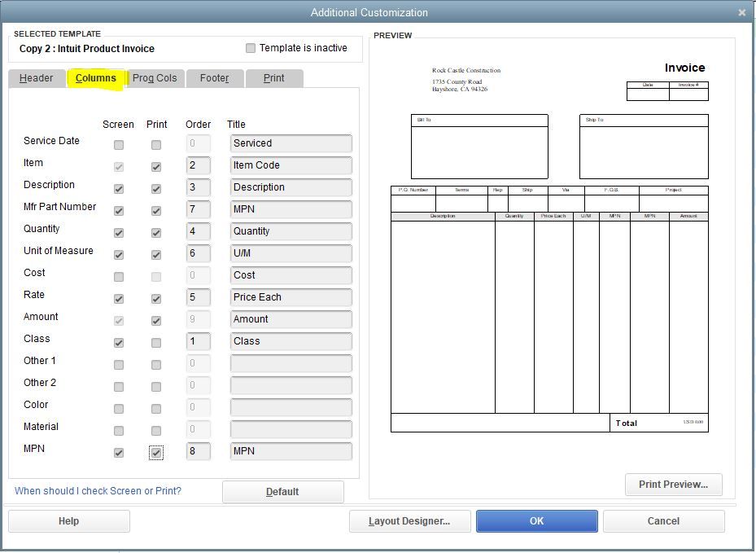
Task: Enable Screen checkbox for Color
Action: [x=119, y=409]
